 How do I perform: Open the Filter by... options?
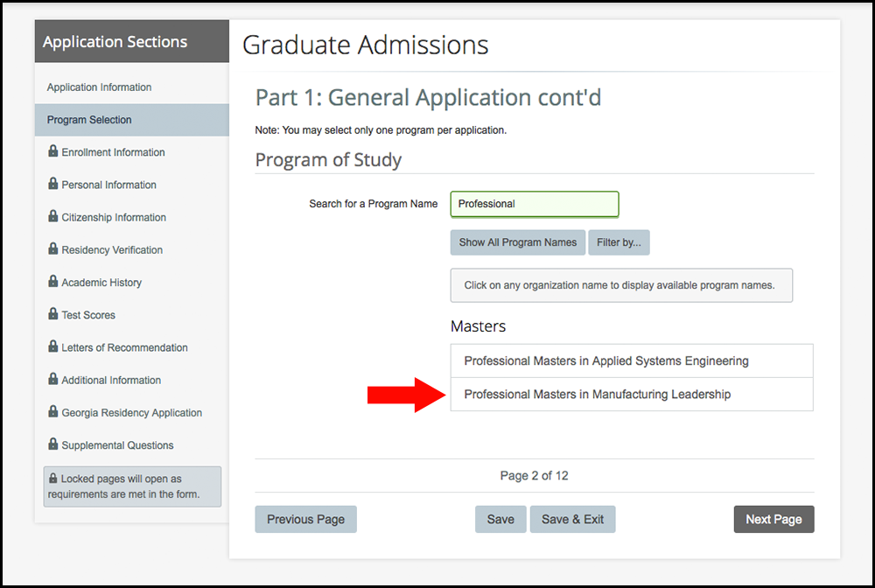click(x=619, y=242)
